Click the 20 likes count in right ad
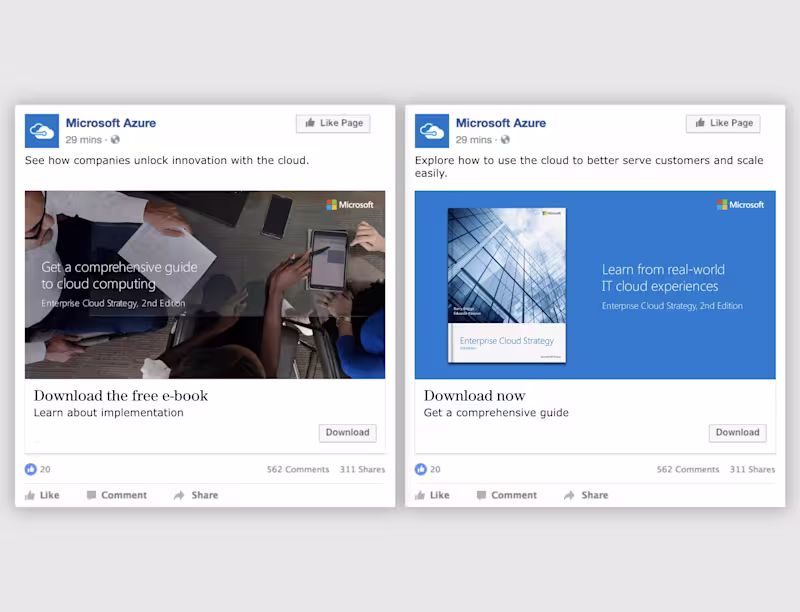Image resolution: width=800 pixels, height=612 pixels. click(x=435, y=469)
